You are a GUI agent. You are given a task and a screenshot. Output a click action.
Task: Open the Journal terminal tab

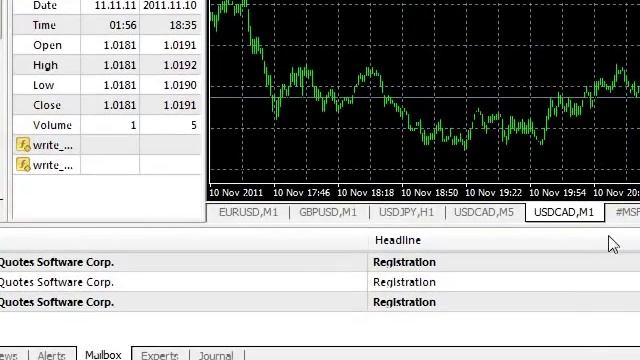(216, 355)
